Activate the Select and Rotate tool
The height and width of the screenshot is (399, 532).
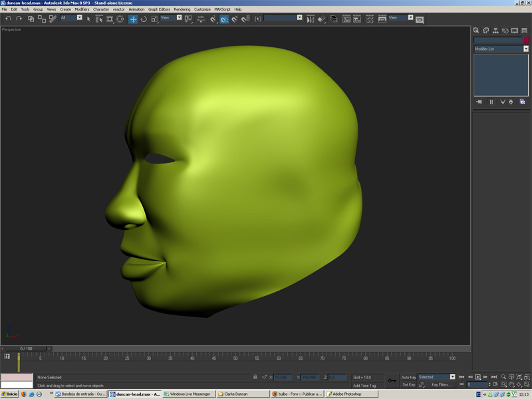144,19
